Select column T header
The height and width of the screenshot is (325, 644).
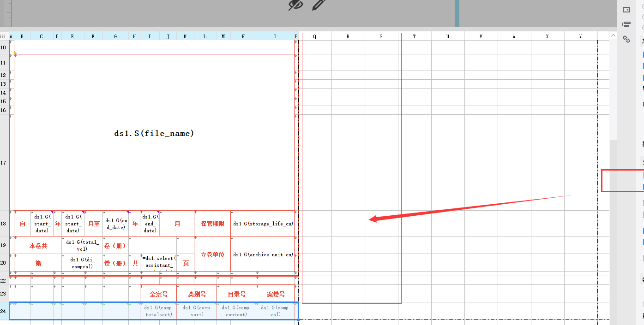(415, 36)
